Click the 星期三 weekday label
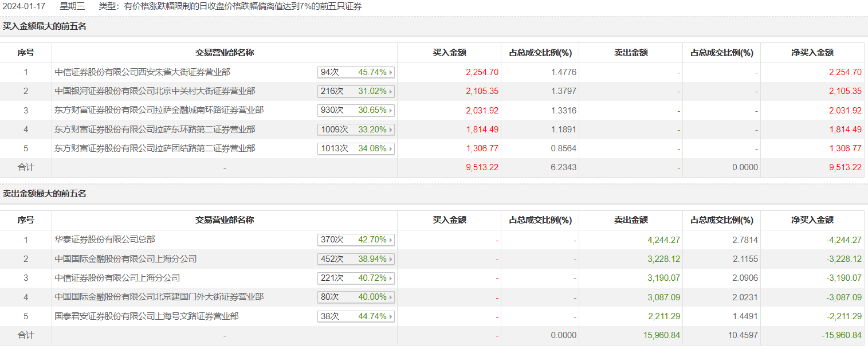Screen dimensions: 868x349 click(72, 6)
